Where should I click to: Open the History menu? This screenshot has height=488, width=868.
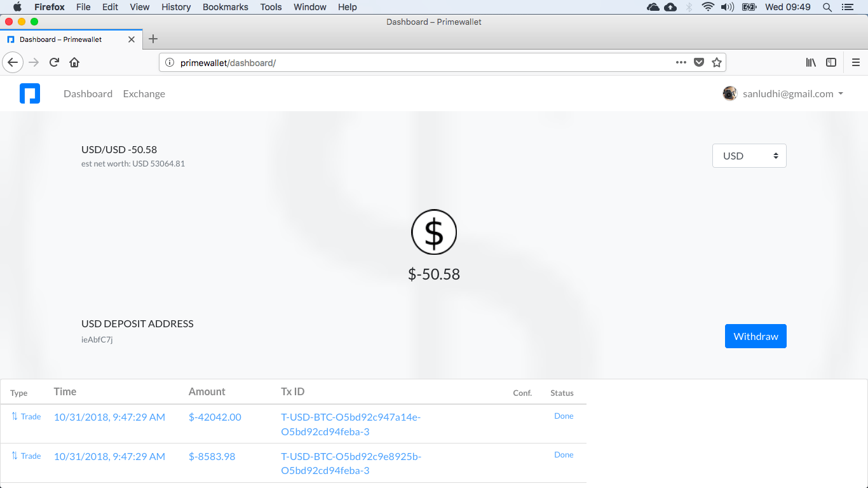coord(176,7)
